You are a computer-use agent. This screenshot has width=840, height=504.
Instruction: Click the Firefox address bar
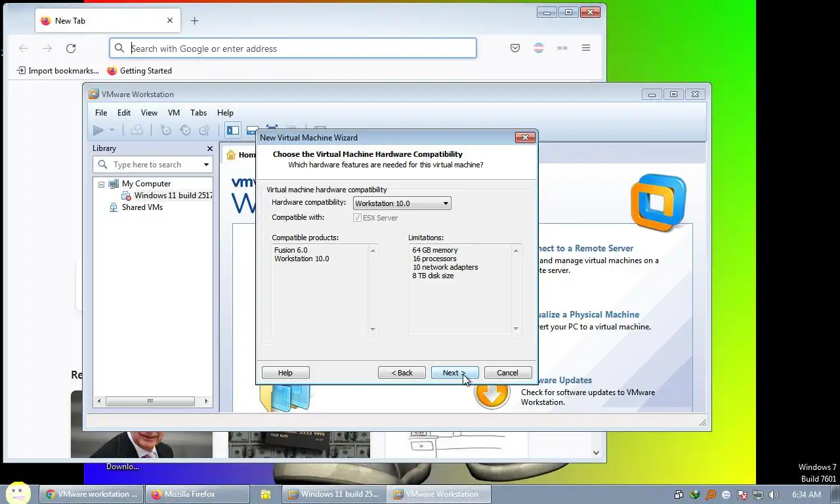[293, 49]
